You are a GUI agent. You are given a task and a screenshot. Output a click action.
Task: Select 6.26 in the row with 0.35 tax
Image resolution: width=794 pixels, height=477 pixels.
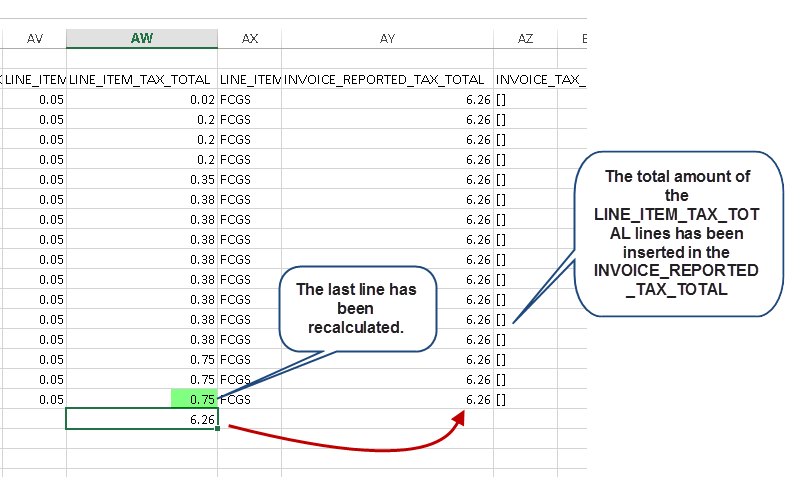(x=387, y=180)
